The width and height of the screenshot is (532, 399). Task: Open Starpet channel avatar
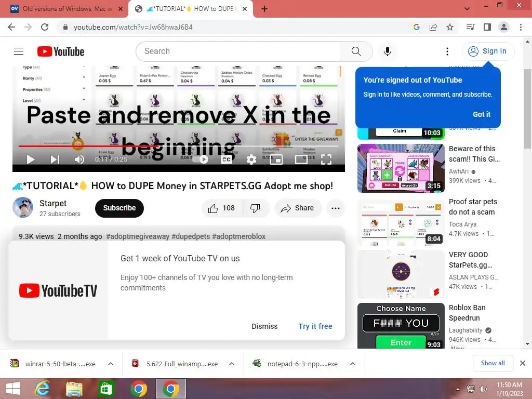(23, 207)
